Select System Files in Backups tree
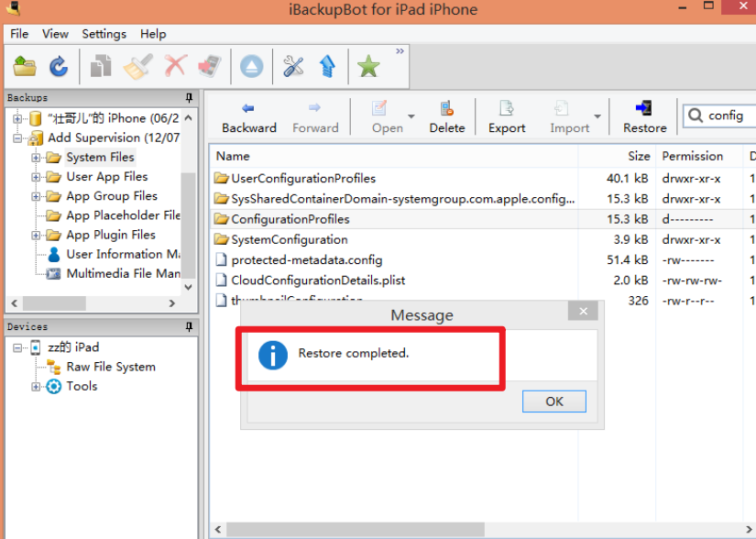The width and height of the screenshot is (756, 539). [100, 157]
